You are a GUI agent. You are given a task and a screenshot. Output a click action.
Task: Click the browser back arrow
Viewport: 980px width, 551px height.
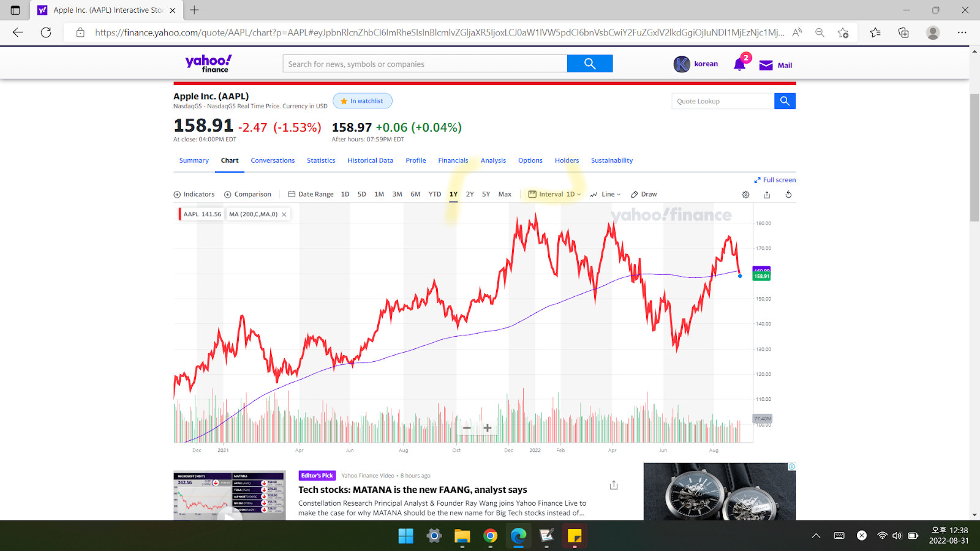tap(18, 32)
